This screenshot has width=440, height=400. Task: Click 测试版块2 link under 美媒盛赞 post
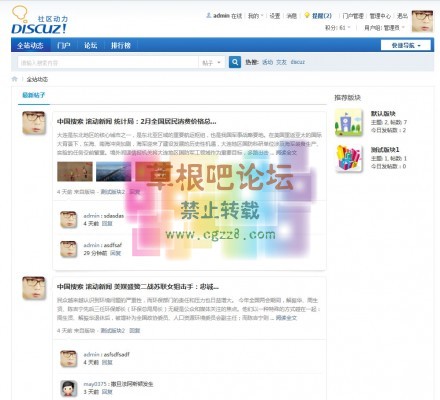pyautogui.click(x=113, y=331)
